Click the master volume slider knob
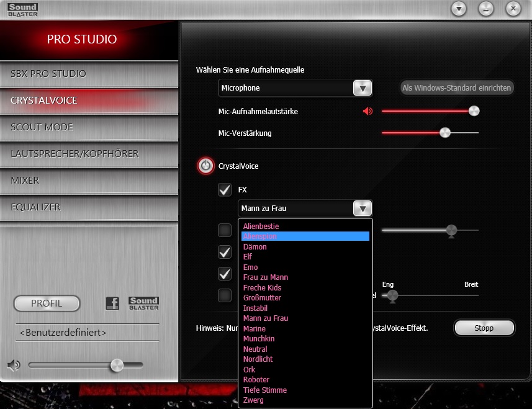532x409 pixels. click(117, 366)
